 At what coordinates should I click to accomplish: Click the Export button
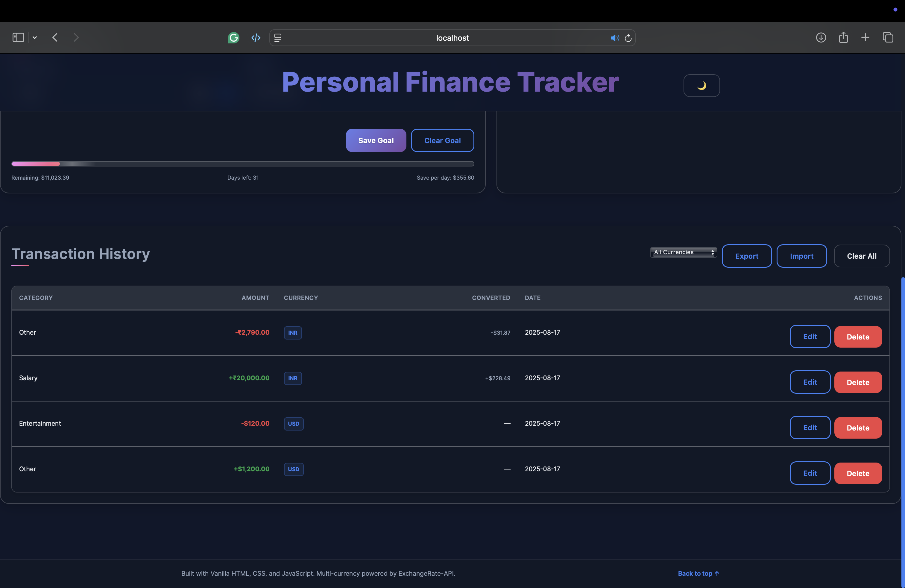[x=746, y=256]
